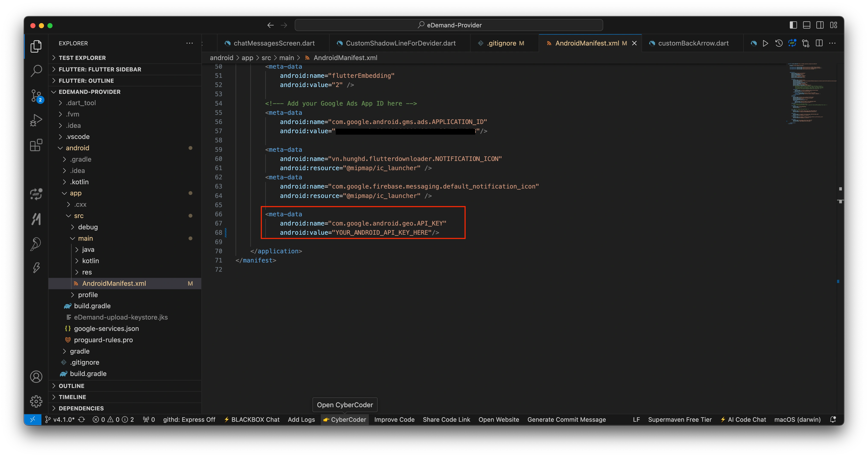Toggle the secondary side bar layout button
This screenshot has width=868, height=457.
(x=820, y=25)
